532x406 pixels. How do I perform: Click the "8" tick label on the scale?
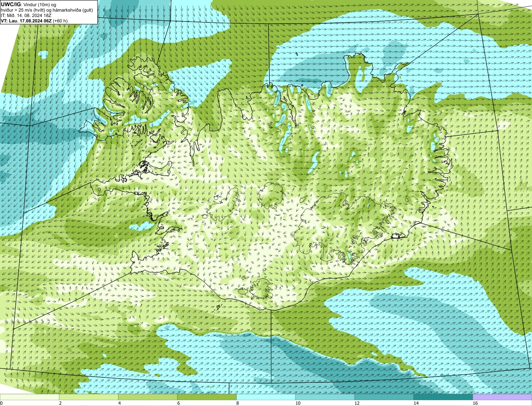238,403
